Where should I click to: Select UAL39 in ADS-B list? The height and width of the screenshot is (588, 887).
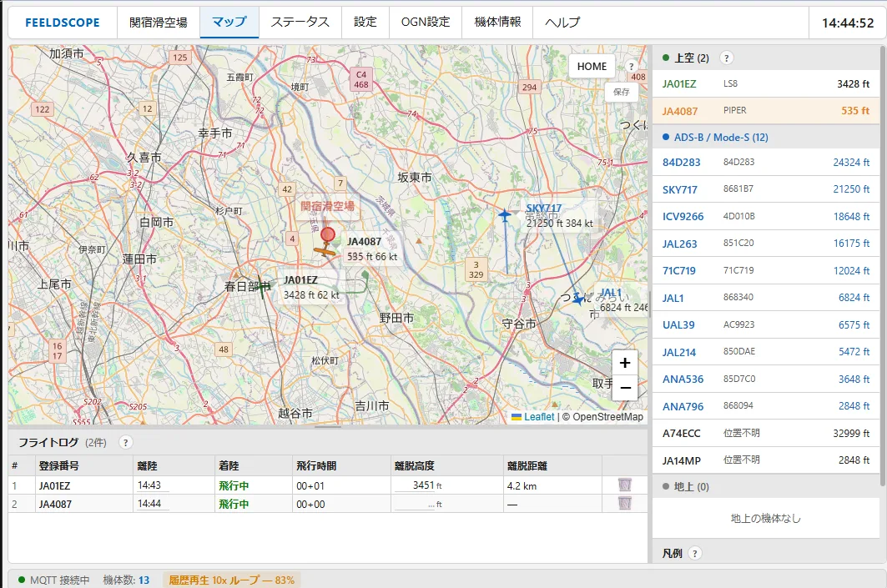tap(766, 325)
